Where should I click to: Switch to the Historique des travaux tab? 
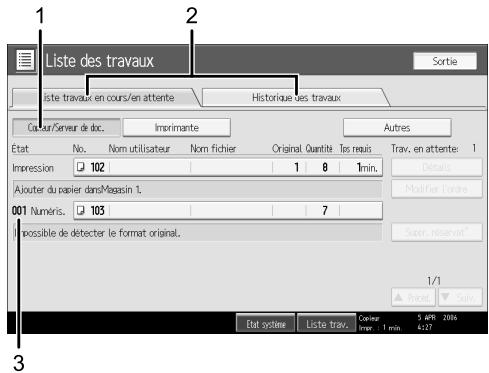click(x=296, y=98)
